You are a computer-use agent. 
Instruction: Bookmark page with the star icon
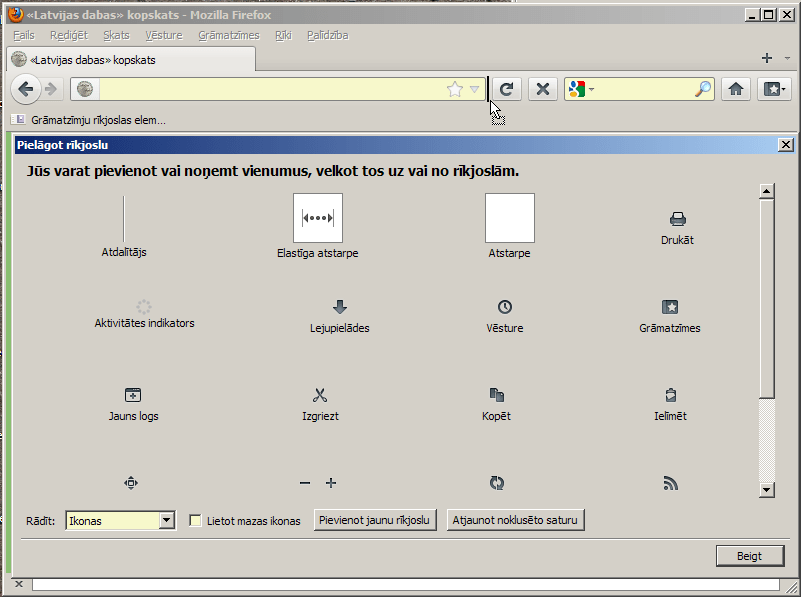455,89
